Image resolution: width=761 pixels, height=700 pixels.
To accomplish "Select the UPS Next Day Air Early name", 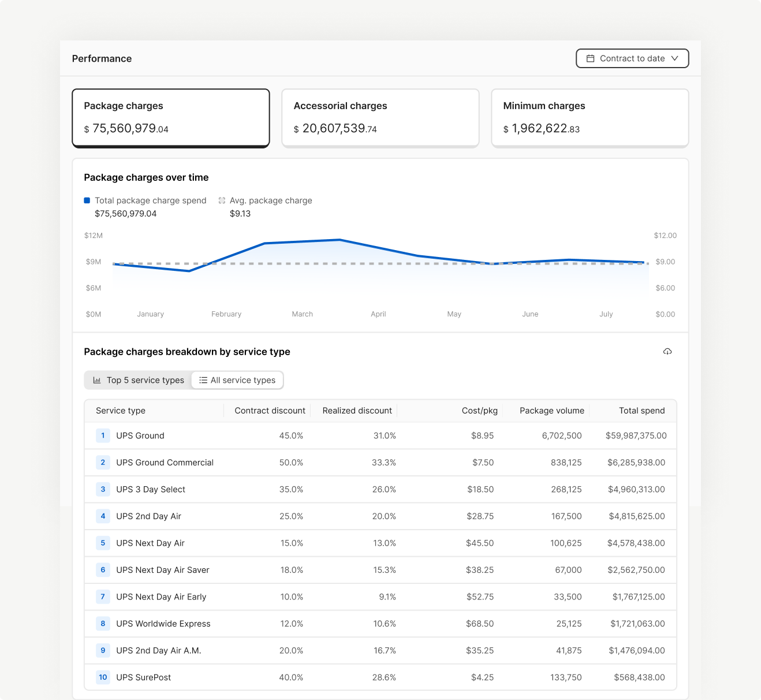I will (x=161, y=597).
